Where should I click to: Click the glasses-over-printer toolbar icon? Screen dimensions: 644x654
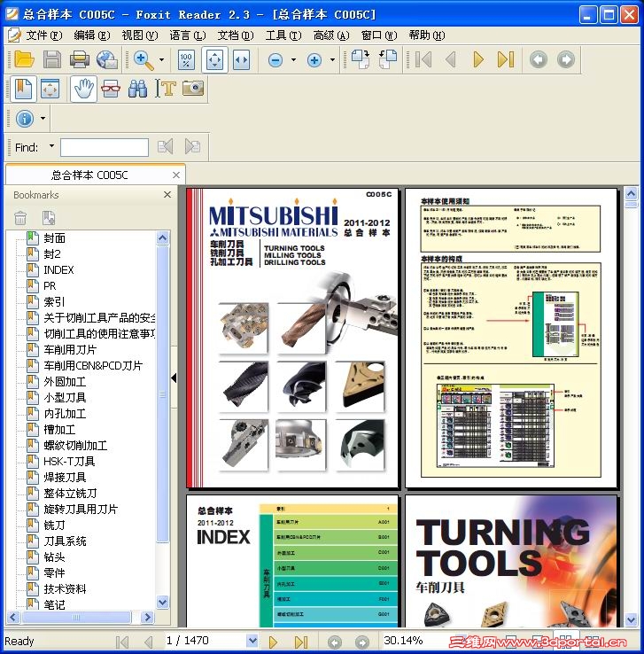tap(111, 89)
